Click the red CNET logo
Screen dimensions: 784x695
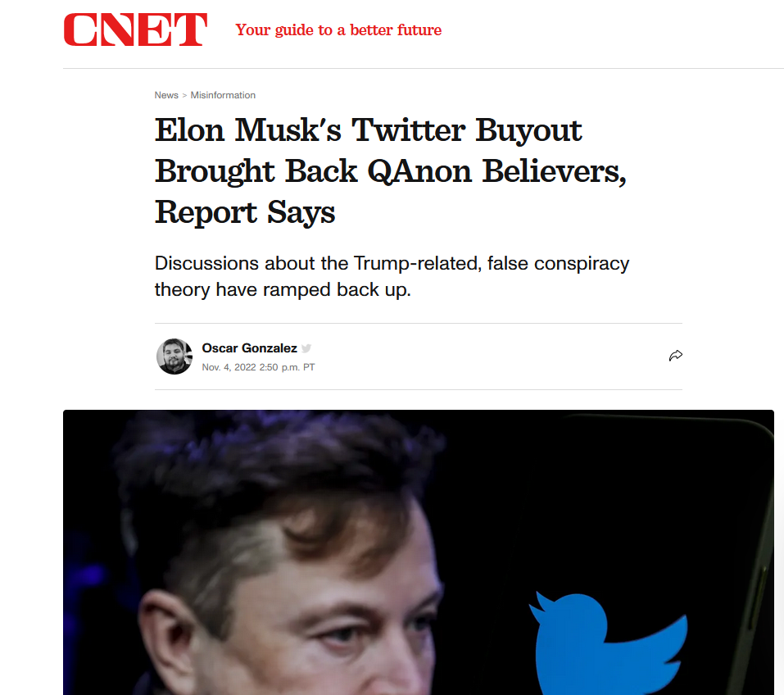[x=135, y=30]
